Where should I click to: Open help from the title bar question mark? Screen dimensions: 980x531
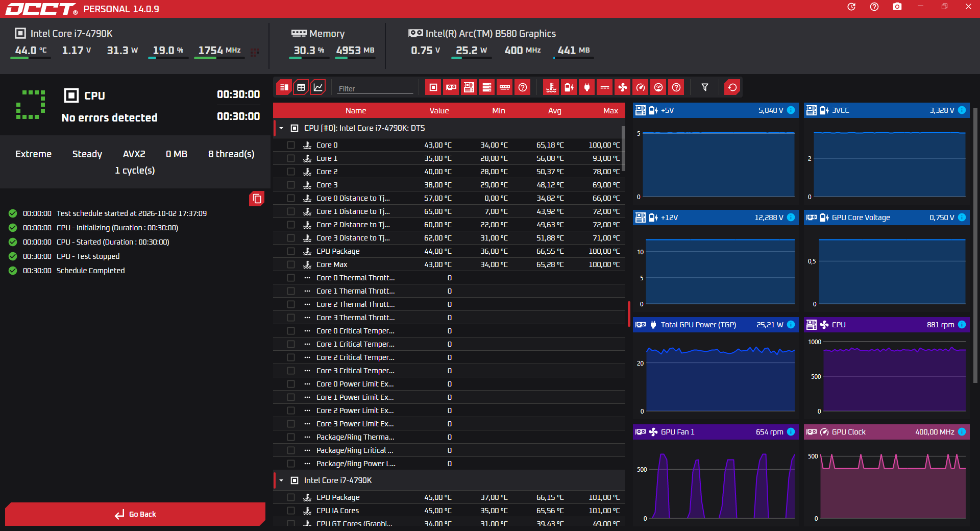tap(874, 7)
